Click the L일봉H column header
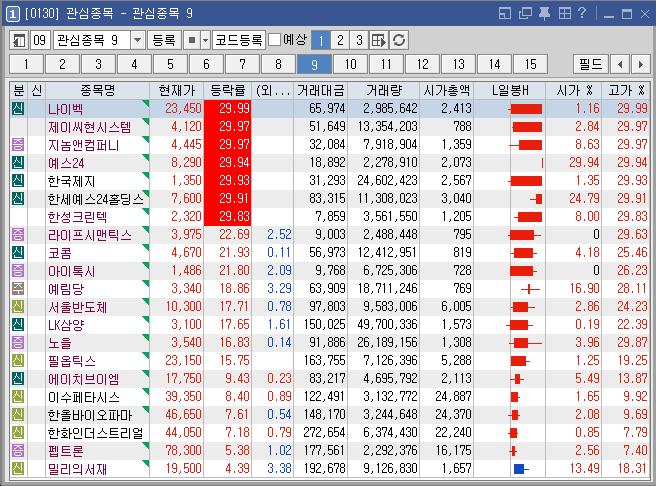 point(510,90)
